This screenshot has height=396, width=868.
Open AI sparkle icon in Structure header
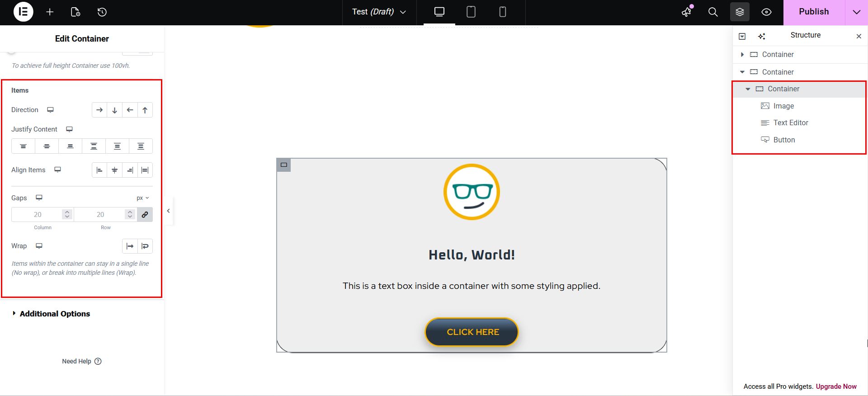[762, 36]
